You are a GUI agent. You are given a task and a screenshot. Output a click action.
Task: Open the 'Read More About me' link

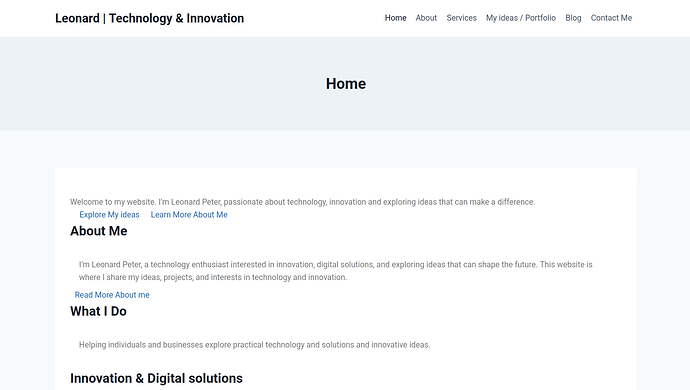pyautogui.click(x=112, y=295)
